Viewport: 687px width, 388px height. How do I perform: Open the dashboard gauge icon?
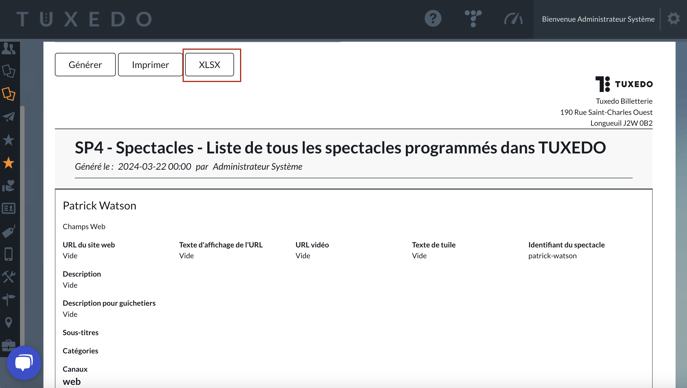(x=513, y=19)
